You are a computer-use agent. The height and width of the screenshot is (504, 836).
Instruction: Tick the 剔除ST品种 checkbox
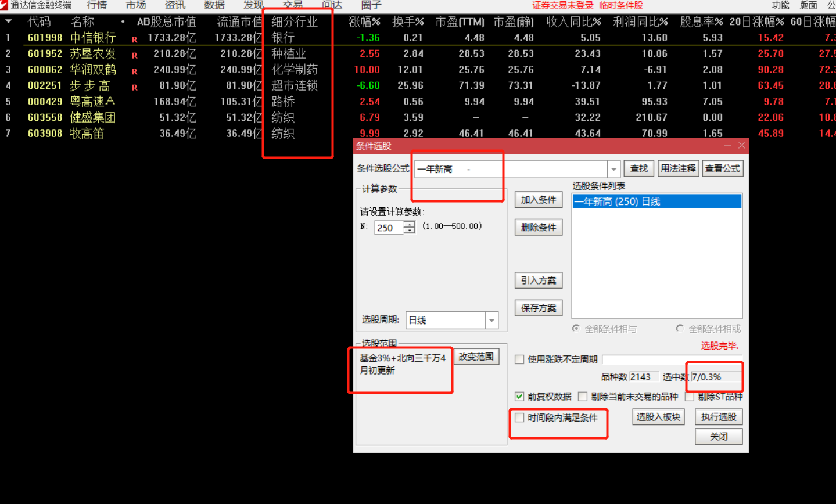(x=690, y=397)
